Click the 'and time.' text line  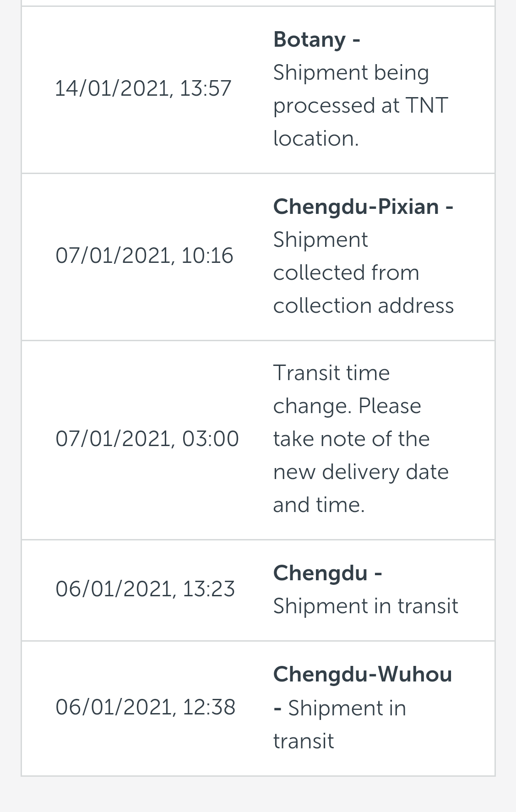point(319,505)
